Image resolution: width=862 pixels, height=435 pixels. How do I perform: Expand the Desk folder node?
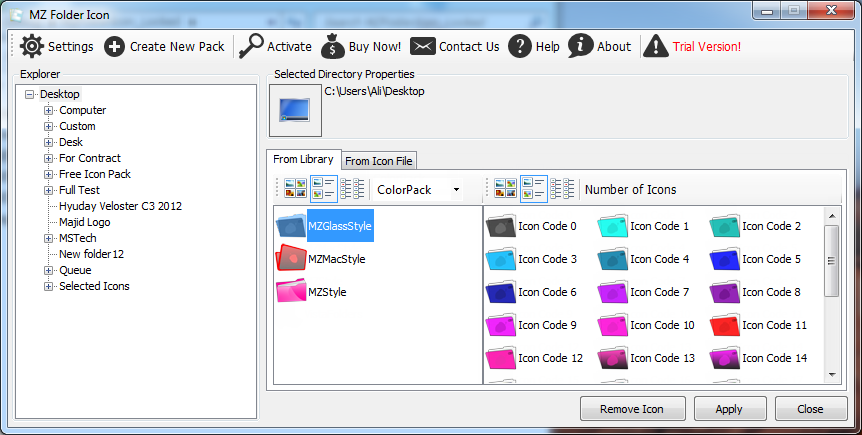tap(49, 142)
